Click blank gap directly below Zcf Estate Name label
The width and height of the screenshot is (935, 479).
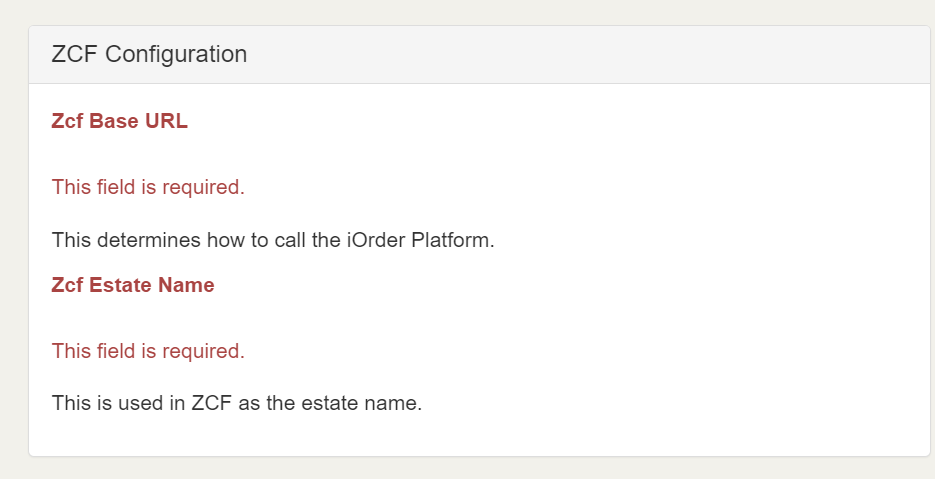coord(132,318)
